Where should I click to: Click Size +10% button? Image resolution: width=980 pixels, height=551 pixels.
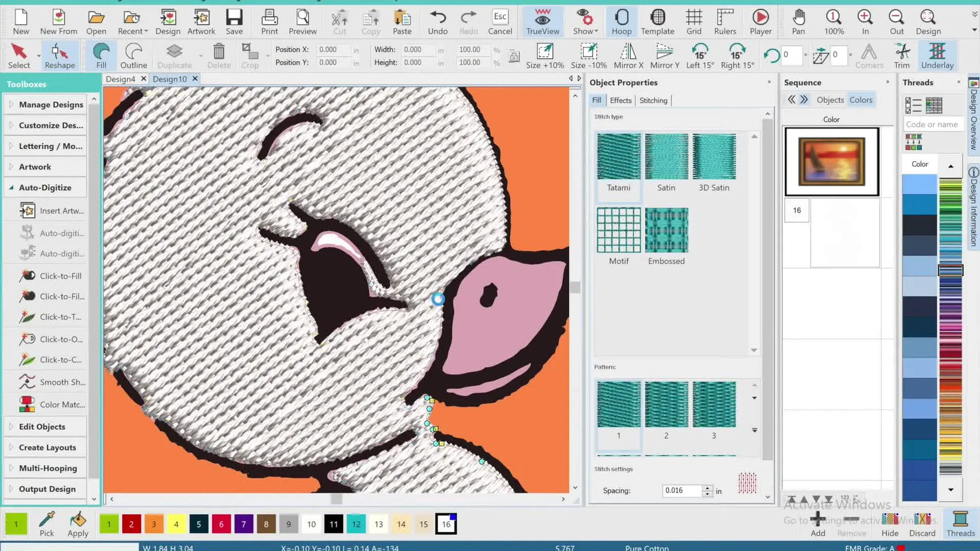(x=545, y=56)
